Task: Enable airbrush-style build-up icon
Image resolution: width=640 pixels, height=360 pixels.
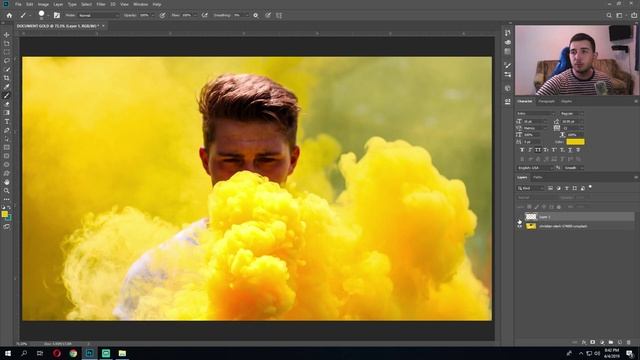Action: 204,15
